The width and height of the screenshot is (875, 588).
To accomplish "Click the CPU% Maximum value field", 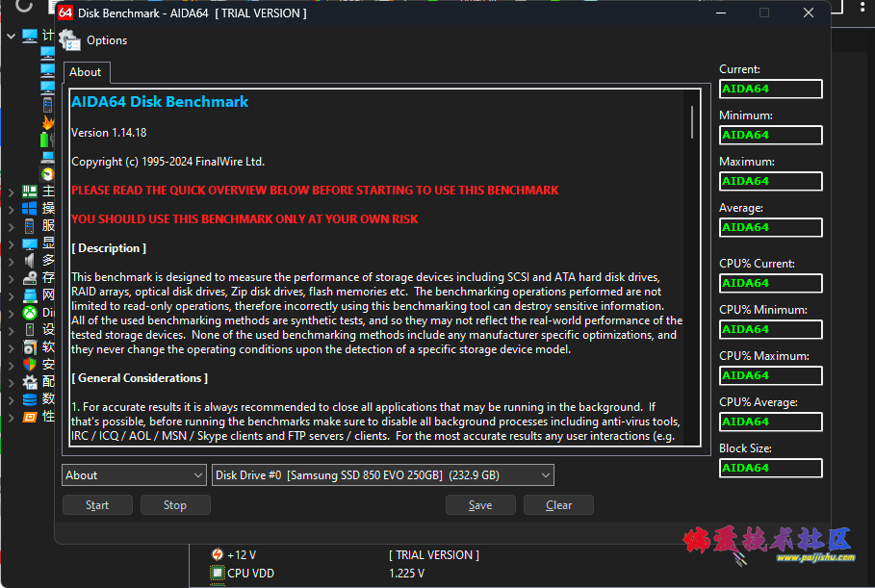I will (771, 376).
